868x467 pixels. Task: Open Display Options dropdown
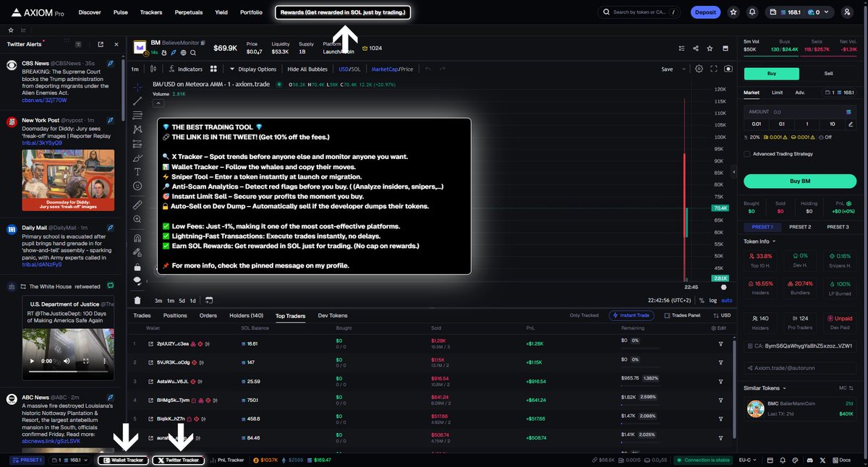click(x=252, y=69)
